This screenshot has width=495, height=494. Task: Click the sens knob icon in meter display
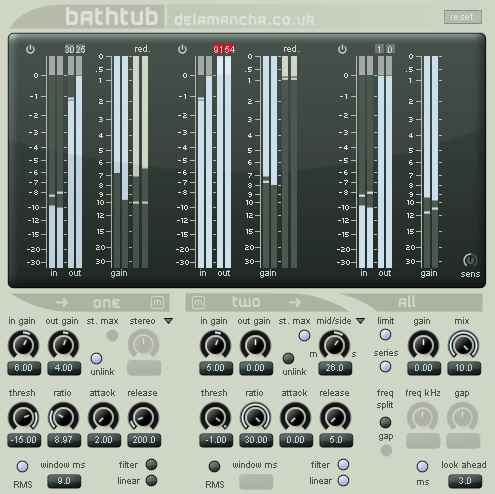tap(470, 260)
